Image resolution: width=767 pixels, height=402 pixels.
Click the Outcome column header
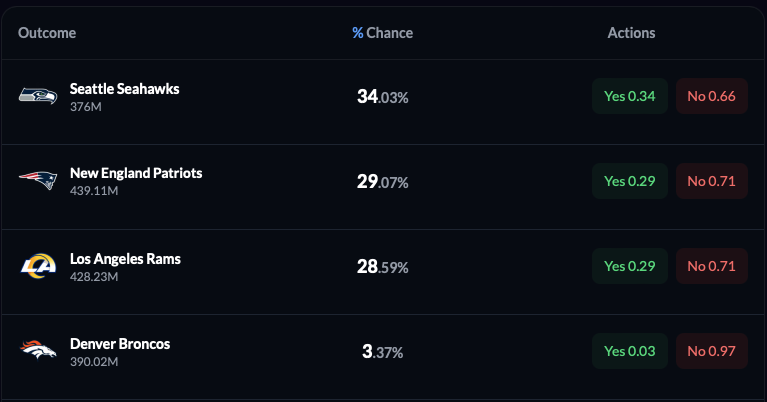47,33
